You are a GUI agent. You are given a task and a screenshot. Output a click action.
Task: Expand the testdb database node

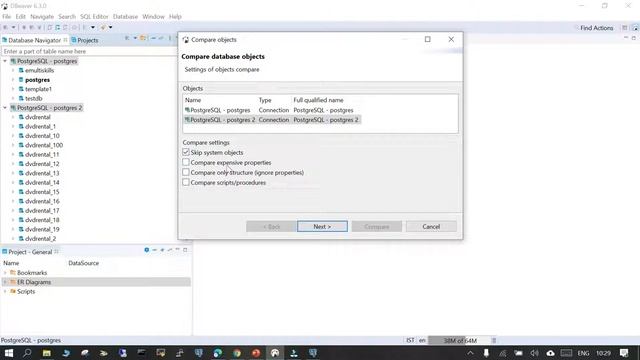coord(13,98)
